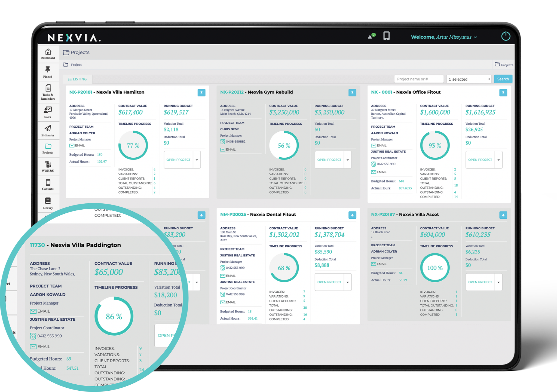
Task: Open Tasks & Reminders sidebar icon
Action: 48,92
